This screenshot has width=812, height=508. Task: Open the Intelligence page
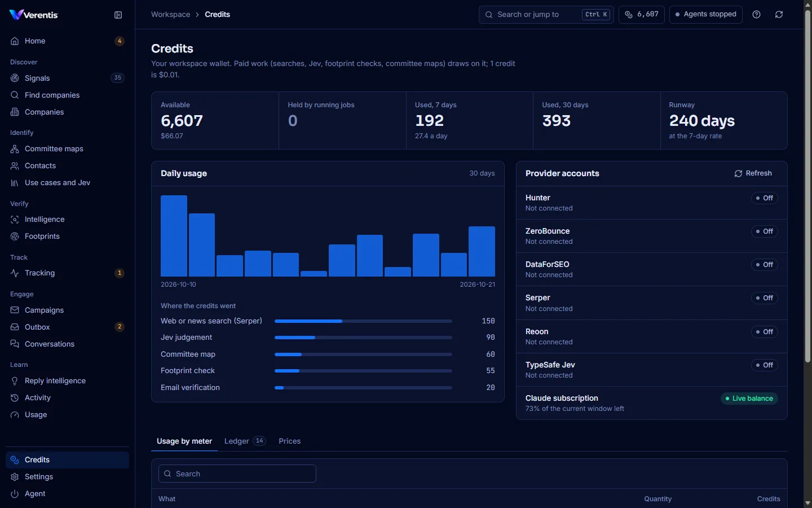click(67, 219)
